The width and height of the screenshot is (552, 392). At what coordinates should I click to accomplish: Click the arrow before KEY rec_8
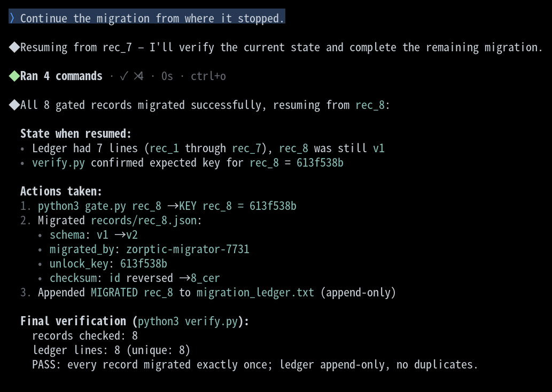pos(173,206)
